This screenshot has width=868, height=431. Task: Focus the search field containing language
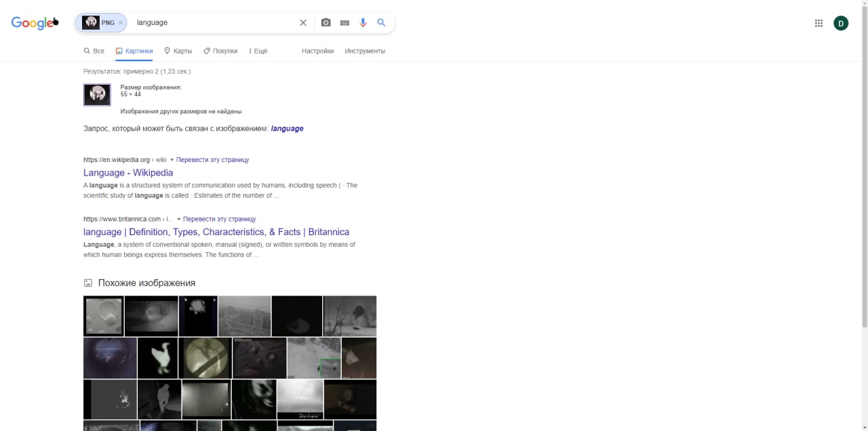click(x=214, y=22)
